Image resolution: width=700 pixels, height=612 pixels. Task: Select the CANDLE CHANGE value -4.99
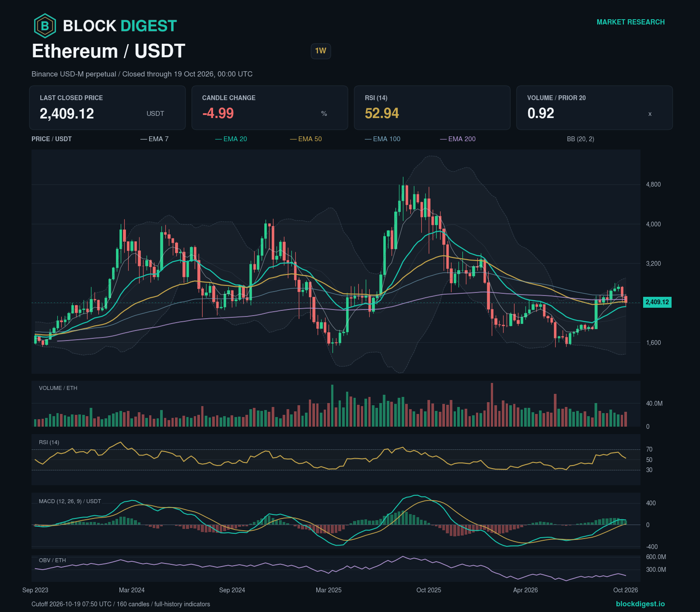pos(218,113)
